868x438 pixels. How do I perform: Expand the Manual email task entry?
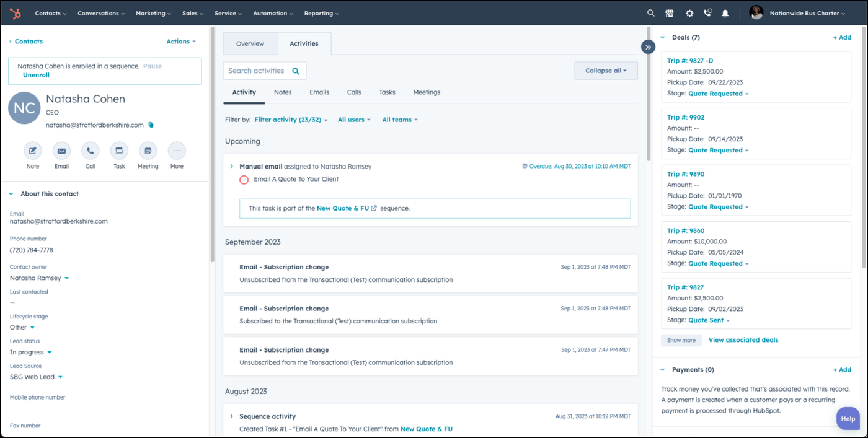pyautogui.click(x=232, y=167)
